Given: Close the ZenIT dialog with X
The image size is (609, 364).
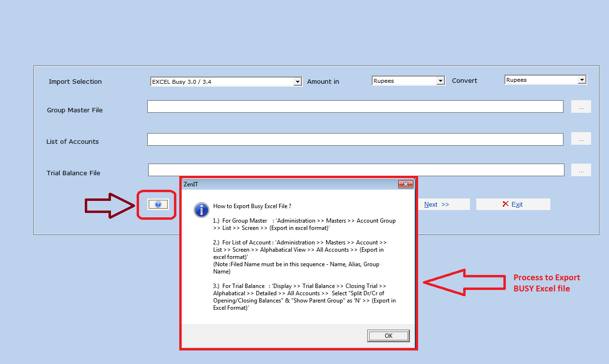Looking at the screenshot, I should pyautogui.click(x=406, y=184).
